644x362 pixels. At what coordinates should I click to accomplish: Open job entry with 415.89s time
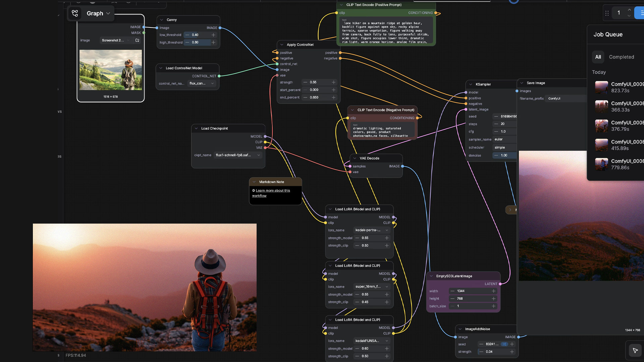(619, 145)
